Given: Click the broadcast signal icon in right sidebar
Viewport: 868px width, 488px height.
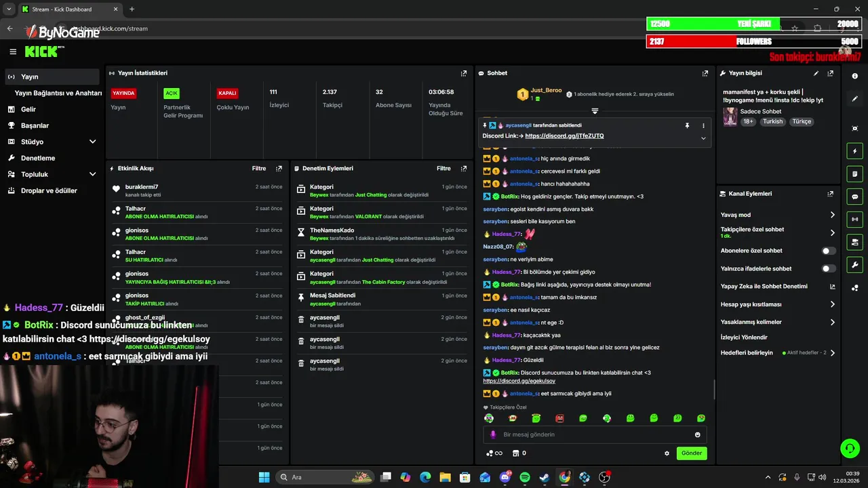Looking at the screenshot, I should click(855, 219).
